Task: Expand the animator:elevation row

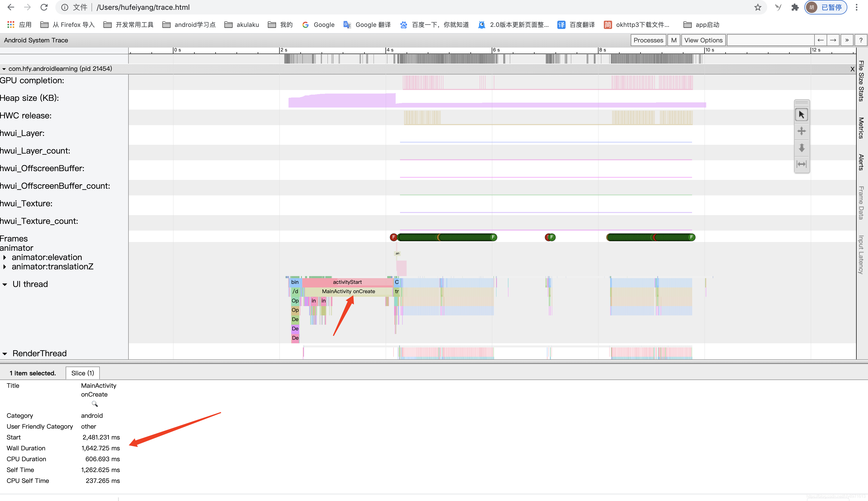Action: coord(5,257)
